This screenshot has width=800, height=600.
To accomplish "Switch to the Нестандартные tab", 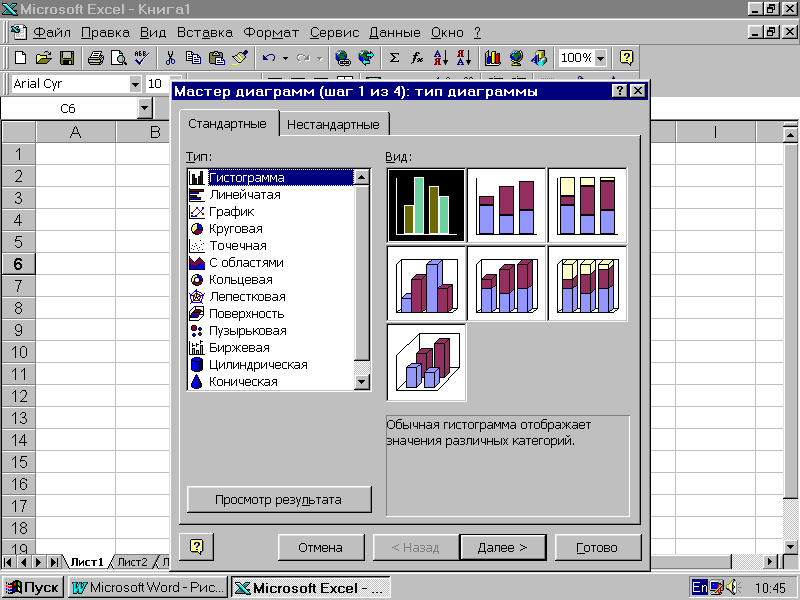I will tap(333, 124).
